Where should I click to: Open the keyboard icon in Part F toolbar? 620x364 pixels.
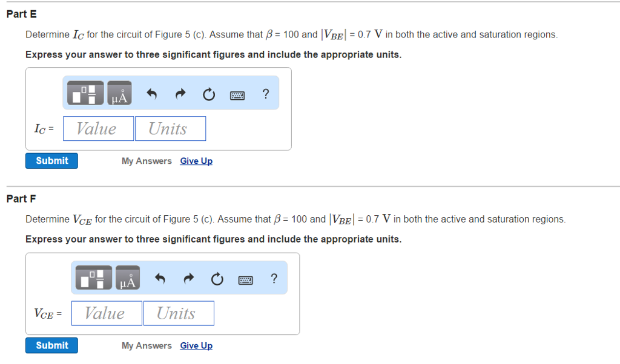coord(245,279)
